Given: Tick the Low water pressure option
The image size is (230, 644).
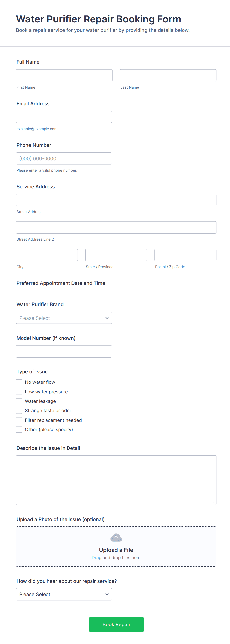Looking at the screenshot, I should coord(19,391).
